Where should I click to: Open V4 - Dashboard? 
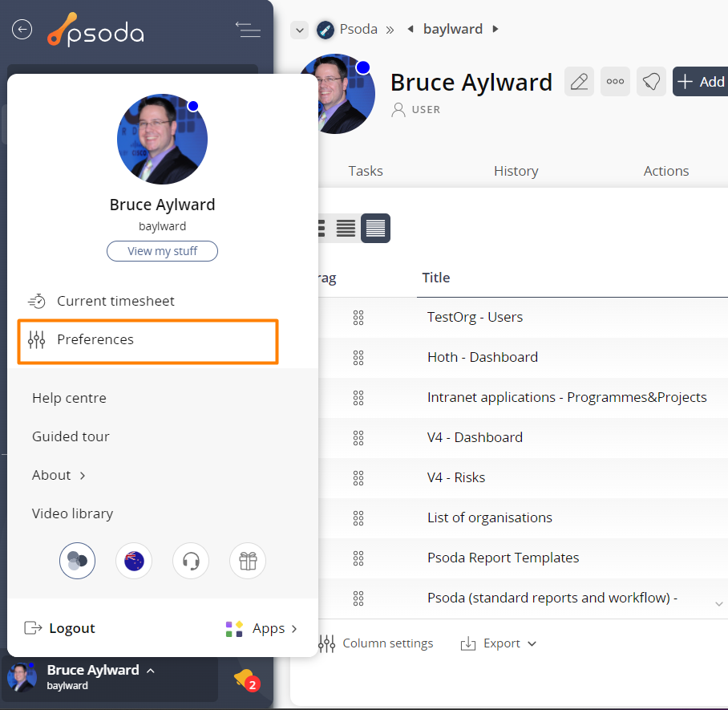[x=475, y=438]
